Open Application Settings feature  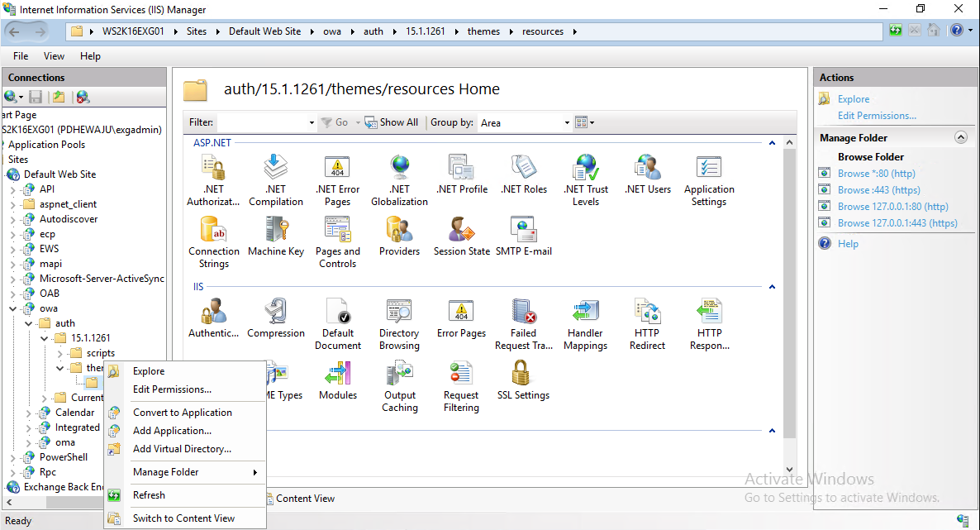tap(709, 180)
